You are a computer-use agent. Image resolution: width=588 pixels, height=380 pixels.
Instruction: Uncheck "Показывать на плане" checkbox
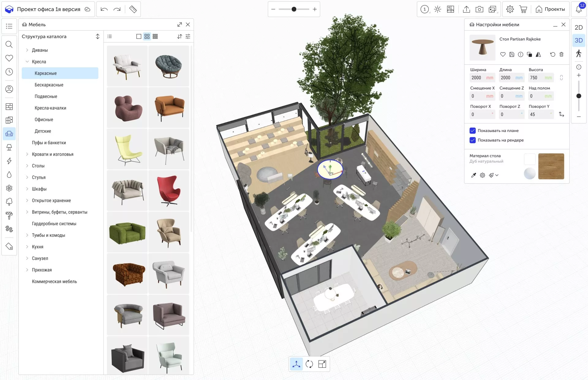point(473,130)
